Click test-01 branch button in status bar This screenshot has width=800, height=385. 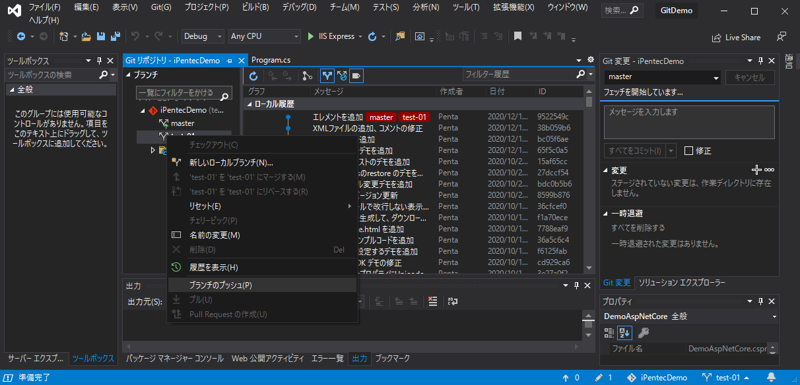[726, 378]
